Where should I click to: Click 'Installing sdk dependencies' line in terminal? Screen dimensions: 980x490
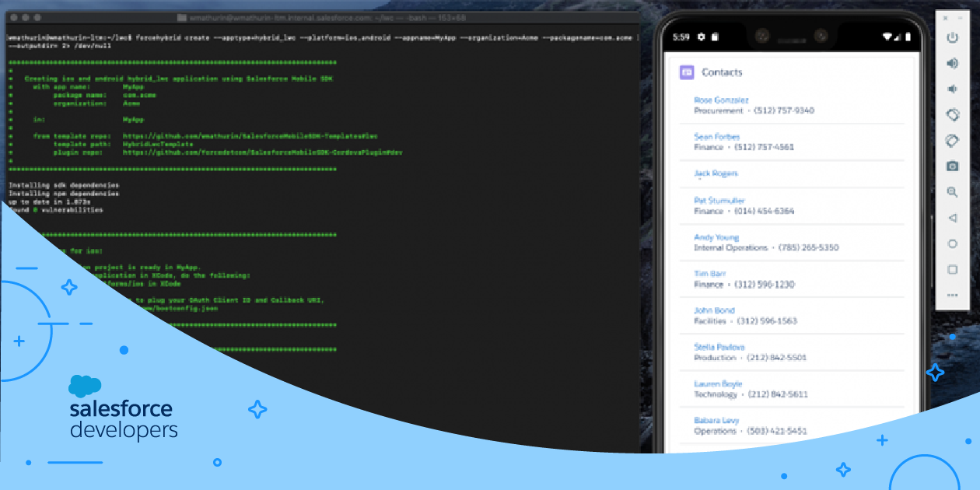click(x=64, y=185)
